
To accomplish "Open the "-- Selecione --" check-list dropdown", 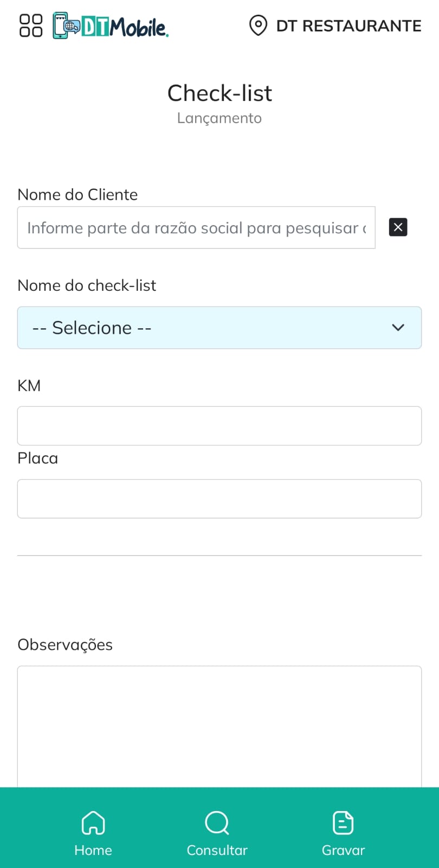I will coord(206,328).
